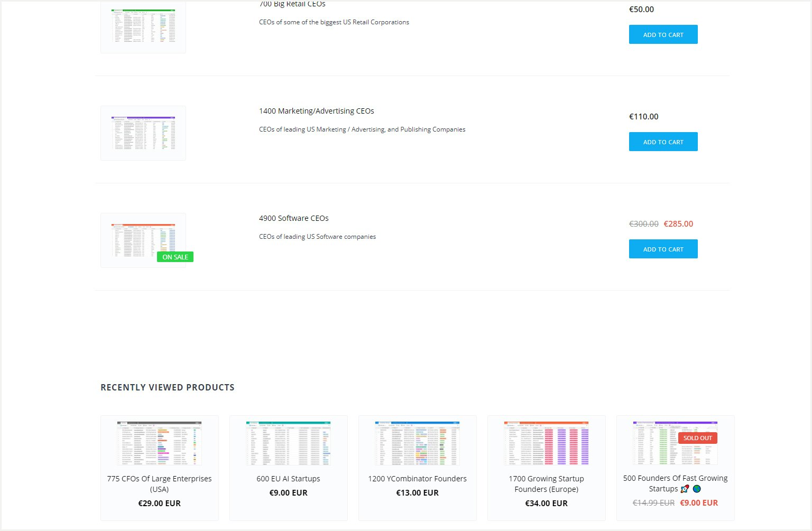Open the 1200 YCombinator Founders product page
This screenshot has height=531, width=812.
point(417,479)
